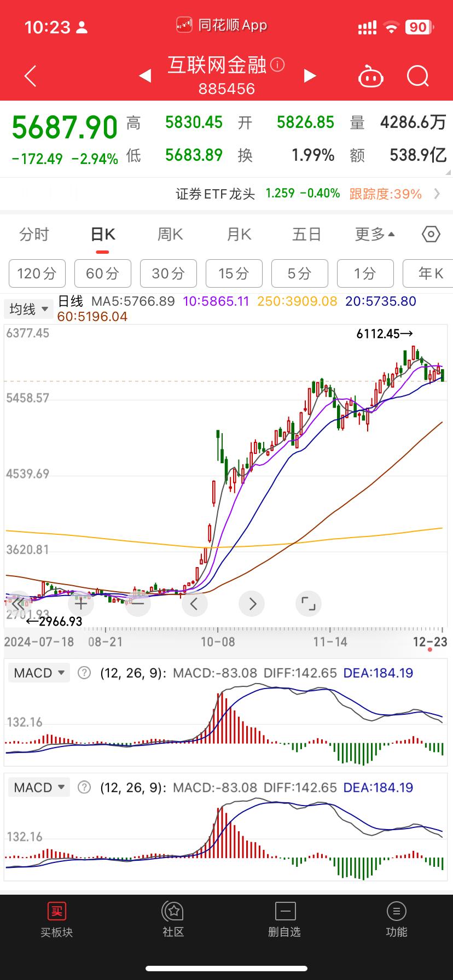Go back with the left arrow
This screenshot has width=453, height=980.
pyautogui.click(x=31, y=76)
